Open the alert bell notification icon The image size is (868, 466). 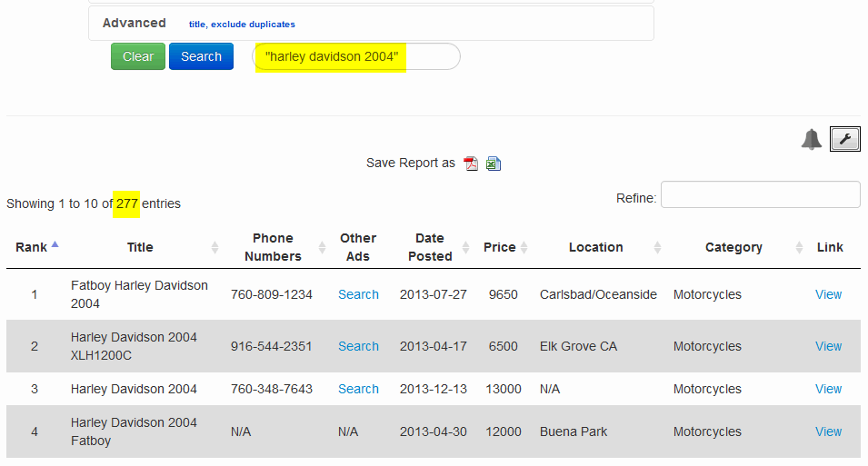pos(812,139)
